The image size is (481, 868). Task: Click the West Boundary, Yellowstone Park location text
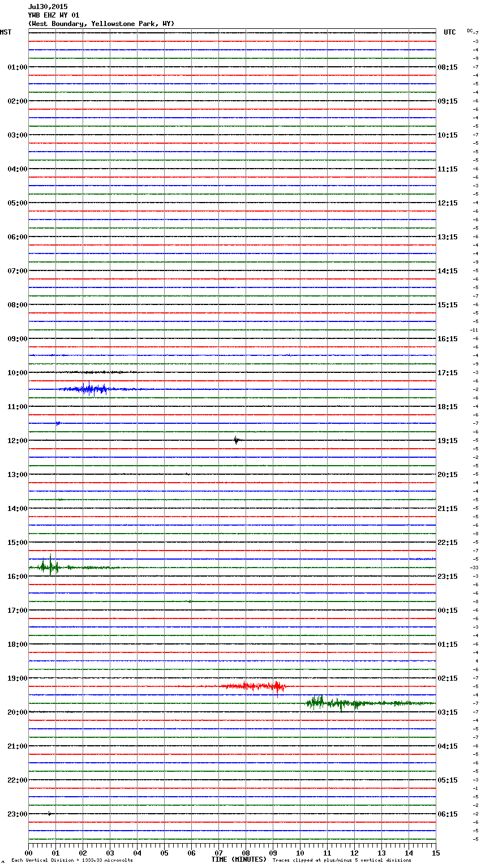click(x=101, y=24)
